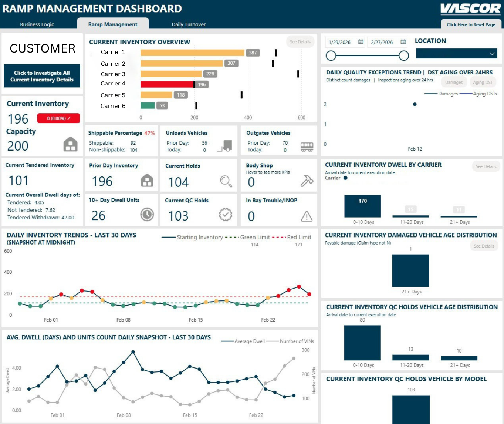Click the In Bay Trouble warning icon
The height and width of the screenshot is (424, 504).
pyautogui.click(x=307, y=216)
